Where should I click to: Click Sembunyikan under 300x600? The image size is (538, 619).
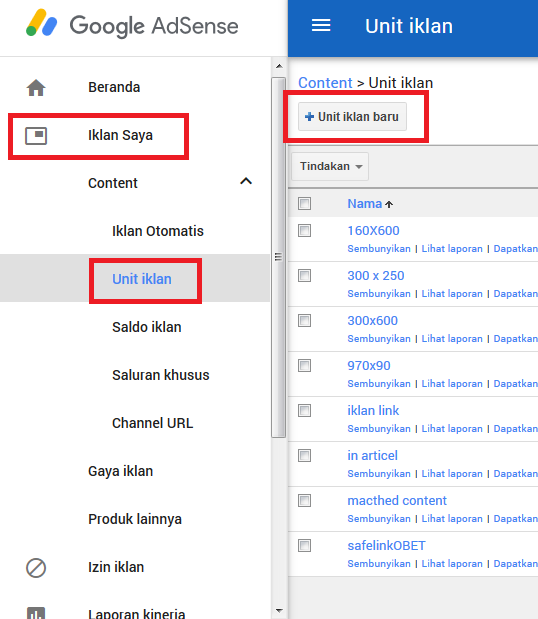pos(379,339)
